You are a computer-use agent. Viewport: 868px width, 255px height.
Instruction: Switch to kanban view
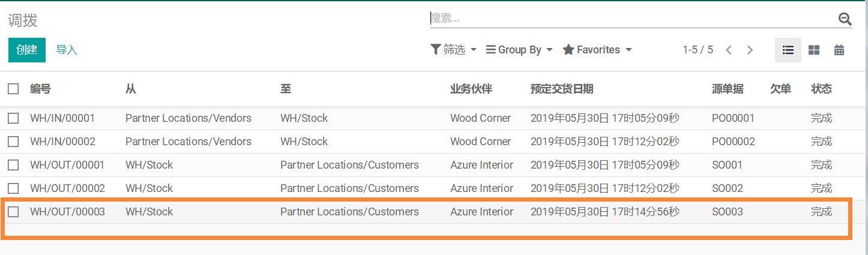[x=814, y=50]
